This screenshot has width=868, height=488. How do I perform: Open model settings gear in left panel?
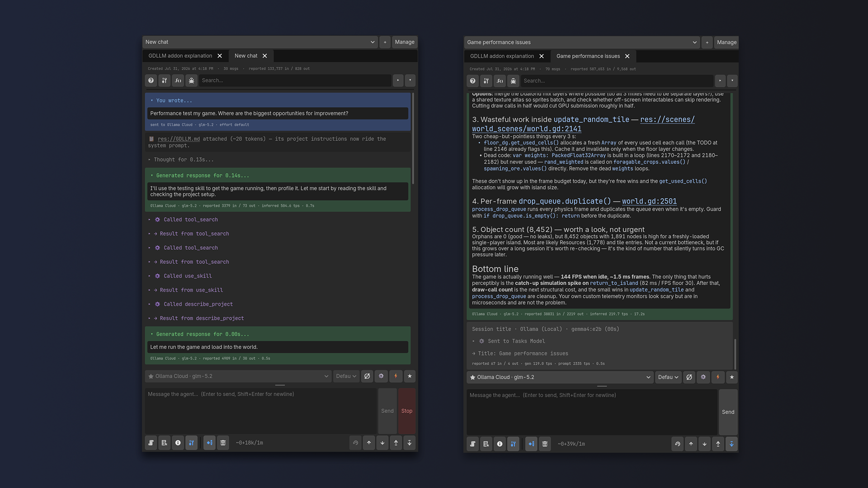click(x=381, y=376)
